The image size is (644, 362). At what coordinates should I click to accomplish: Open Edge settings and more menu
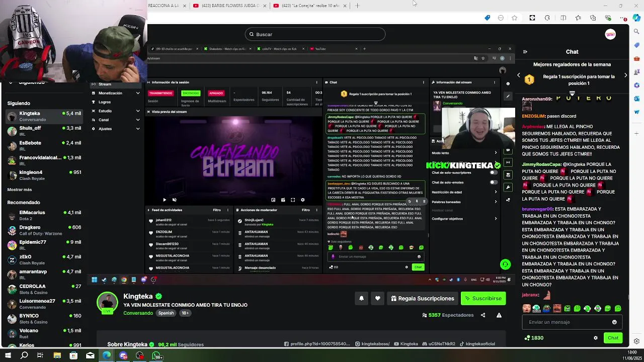pyautogui.click(x=624, y=18)
